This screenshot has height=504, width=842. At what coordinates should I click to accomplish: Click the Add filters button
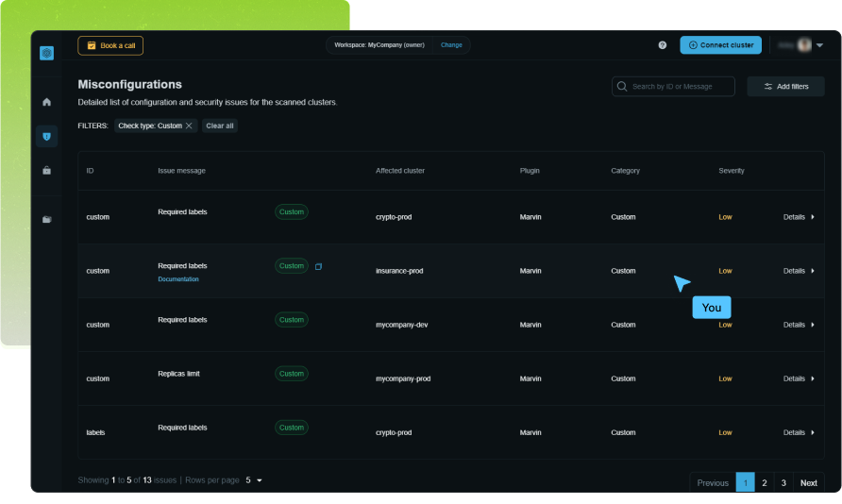tap(785, 87)
